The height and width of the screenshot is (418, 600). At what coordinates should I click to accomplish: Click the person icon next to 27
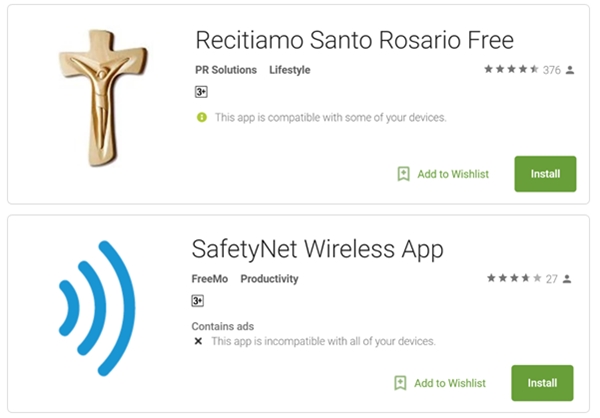(570, 279)
